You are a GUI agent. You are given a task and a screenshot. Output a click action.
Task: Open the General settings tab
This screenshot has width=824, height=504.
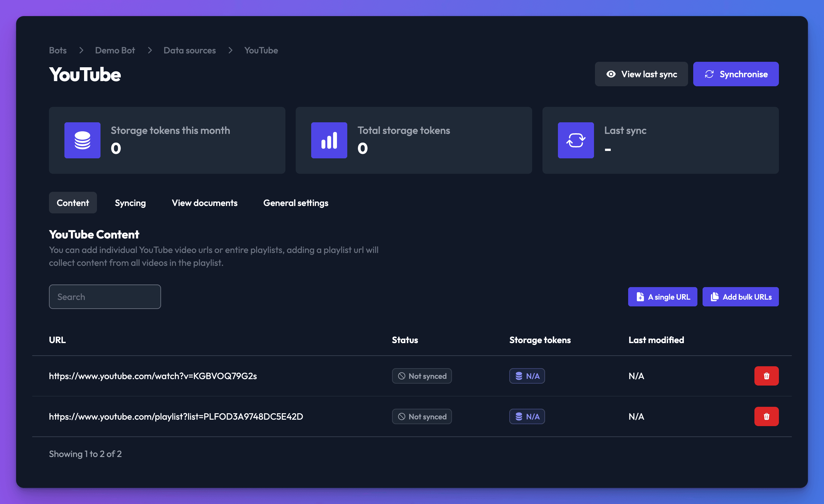tap(296, 203)
